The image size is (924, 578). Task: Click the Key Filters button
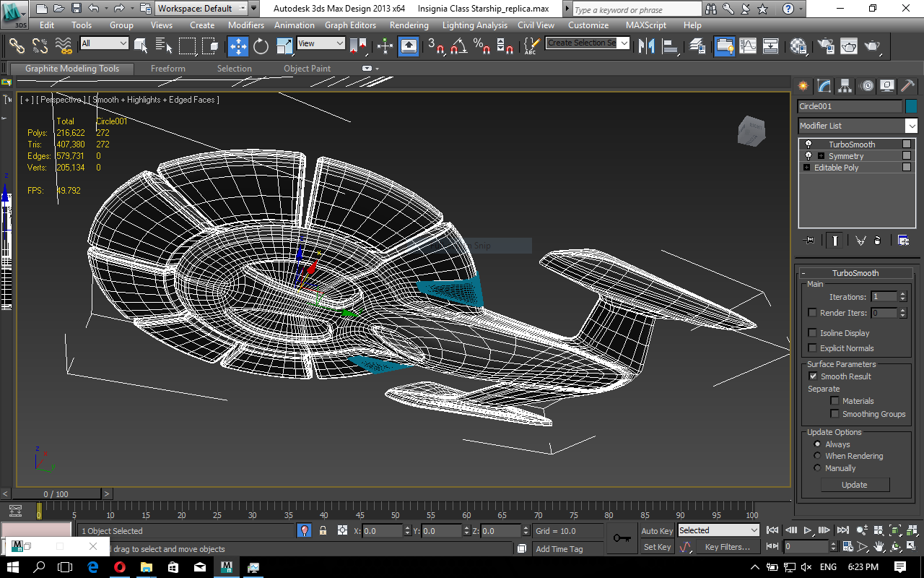click(728, 547)
